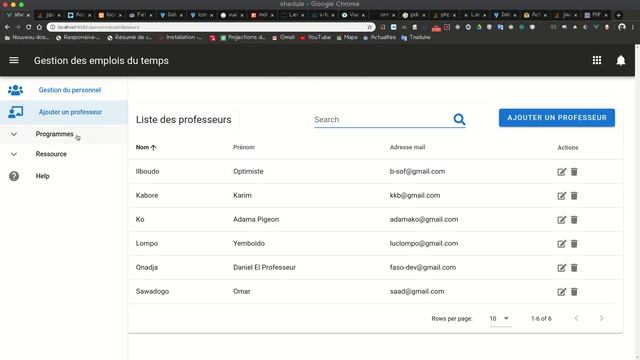
Task: Select the luclompo@gmail.com email cell
Action: (424, 243)
